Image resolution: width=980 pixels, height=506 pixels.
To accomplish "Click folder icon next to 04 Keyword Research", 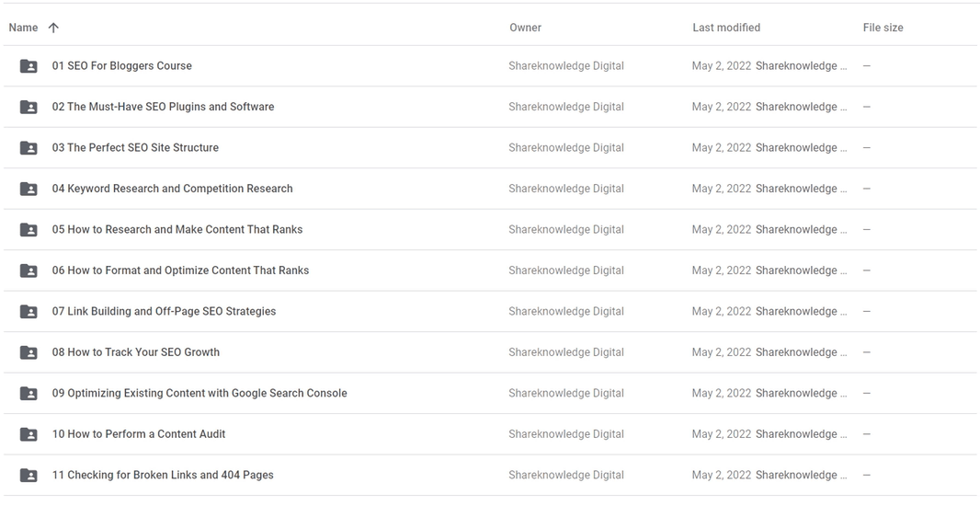I will [28, 189].
